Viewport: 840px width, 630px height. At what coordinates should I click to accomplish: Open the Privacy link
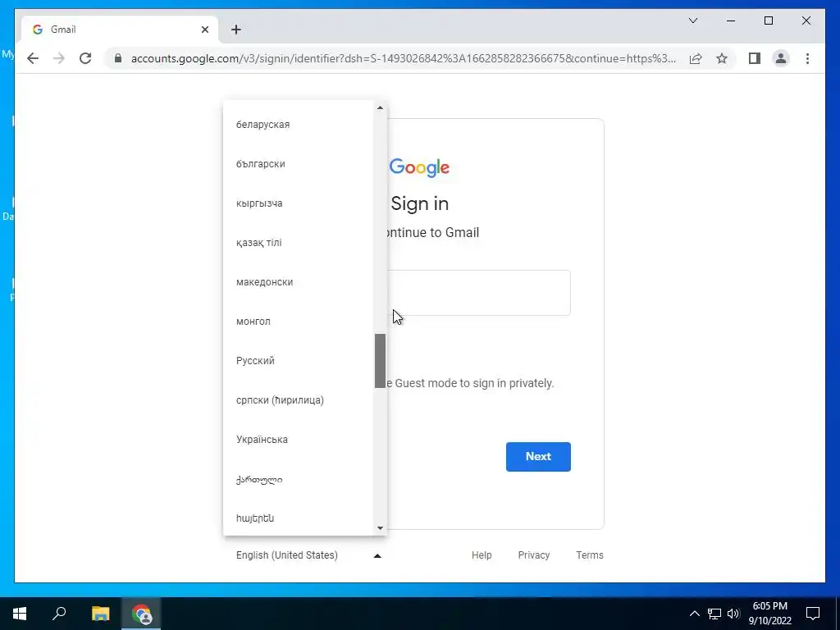pyautogui.click(x=533, y=555)
